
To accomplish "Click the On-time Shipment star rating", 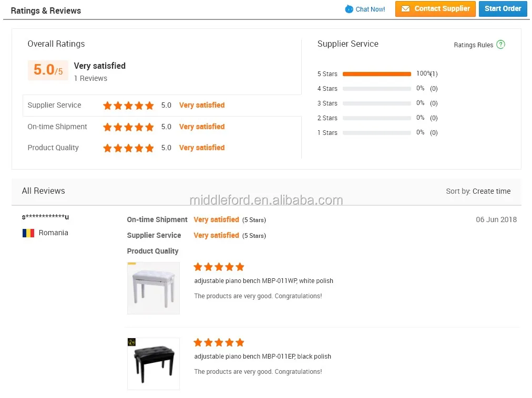I will tap(128, 127).
